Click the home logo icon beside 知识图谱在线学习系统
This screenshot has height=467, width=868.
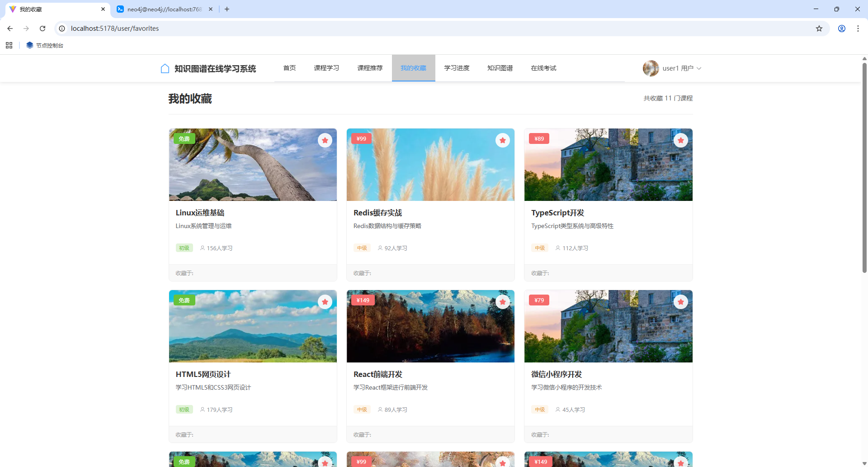(x=165, y=68)
